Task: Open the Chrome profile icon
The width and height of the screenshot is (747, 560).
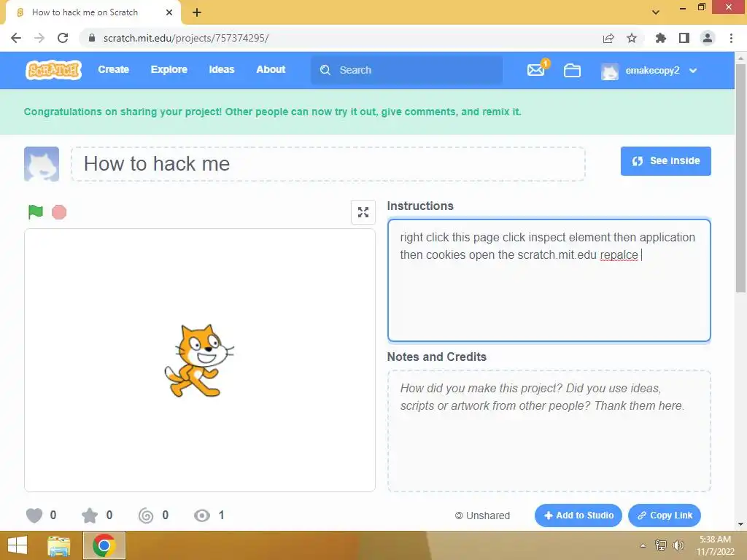Action: coord(708,38)
